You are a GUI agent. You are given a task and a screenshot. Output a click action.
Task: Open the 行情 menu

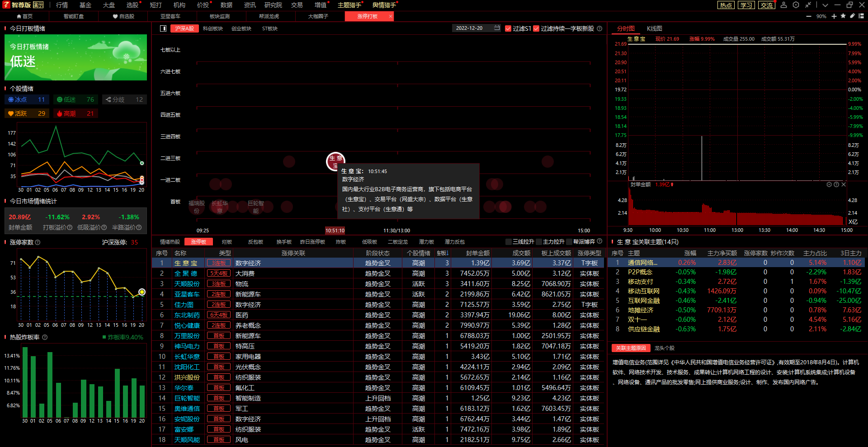[x=62, y=5]
